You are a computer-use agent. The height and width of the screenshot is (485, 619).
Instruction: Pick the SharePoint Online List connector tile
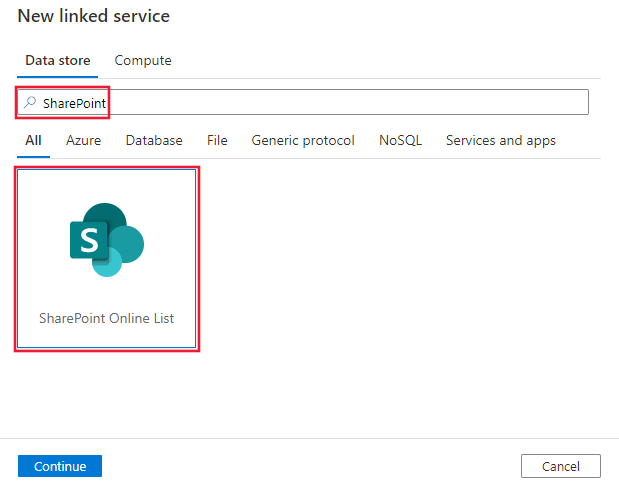pos(107,258)
